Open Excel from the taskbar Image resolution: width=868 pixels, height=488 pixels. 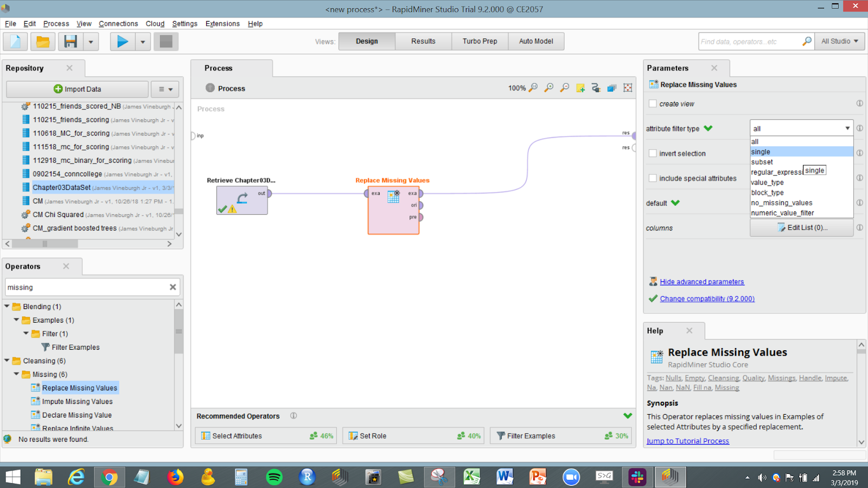(471, 477)
